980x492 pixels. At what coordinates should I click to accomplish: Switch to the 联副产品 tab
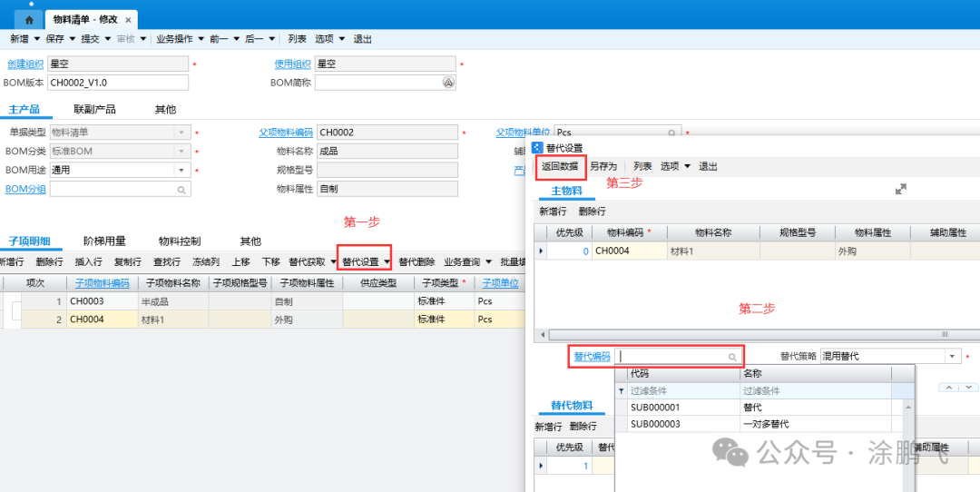94,110
